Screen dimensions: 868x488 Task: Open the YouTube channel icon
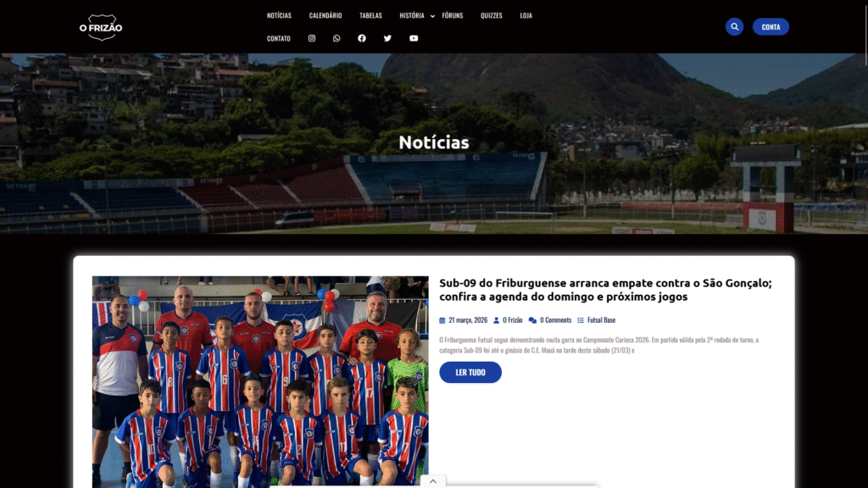(x=414, y=38)
